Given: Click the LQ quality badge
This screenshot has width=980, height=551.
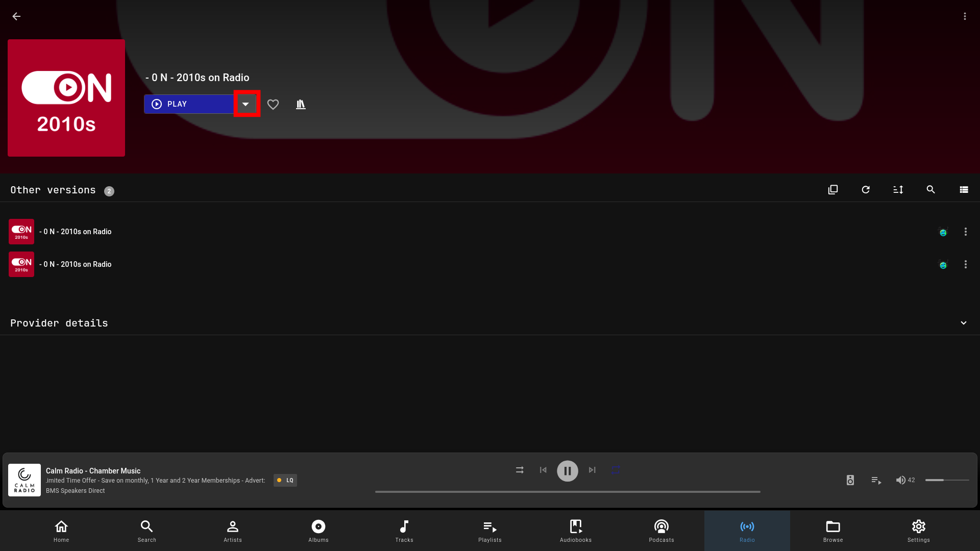Looking at the screenshot, I should (x=285, y=480).
